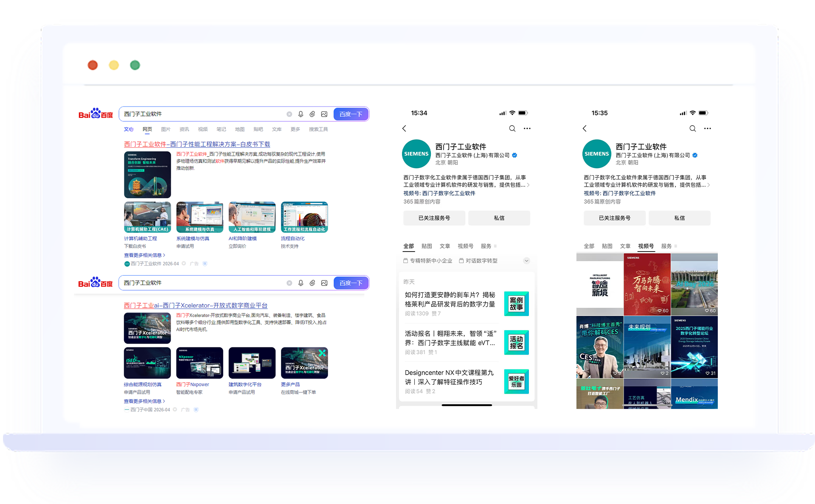The image size is (815, 504).
Task: Tap the 活动报名 badge beside the eVT article
Action: pos(517,342)
